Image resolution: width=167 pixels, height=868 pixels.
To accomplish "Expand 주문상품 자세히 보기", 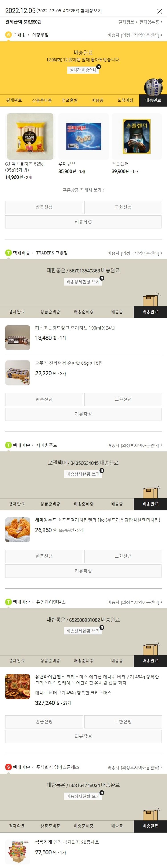I will [x=83, y=190].
